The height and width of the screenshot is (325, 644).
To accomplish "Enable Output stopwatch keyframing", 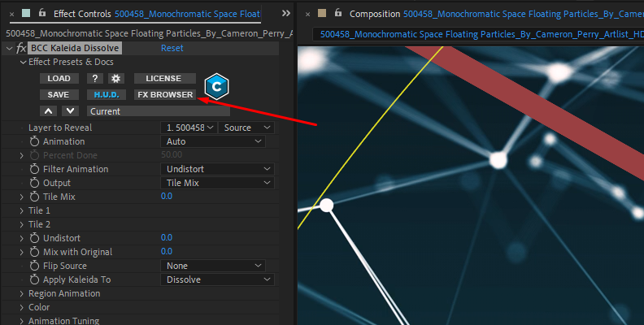I will click(34, 183).
